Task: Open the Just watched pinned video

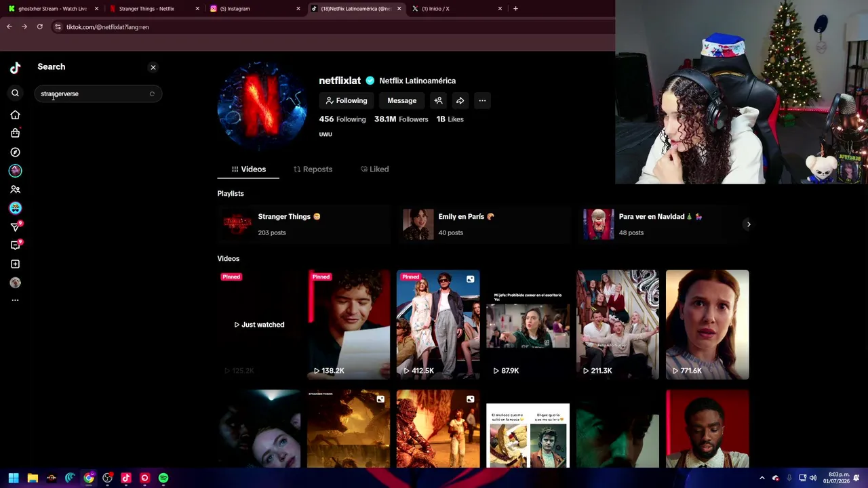Action: pyautogui.click(x=259, y=325)
